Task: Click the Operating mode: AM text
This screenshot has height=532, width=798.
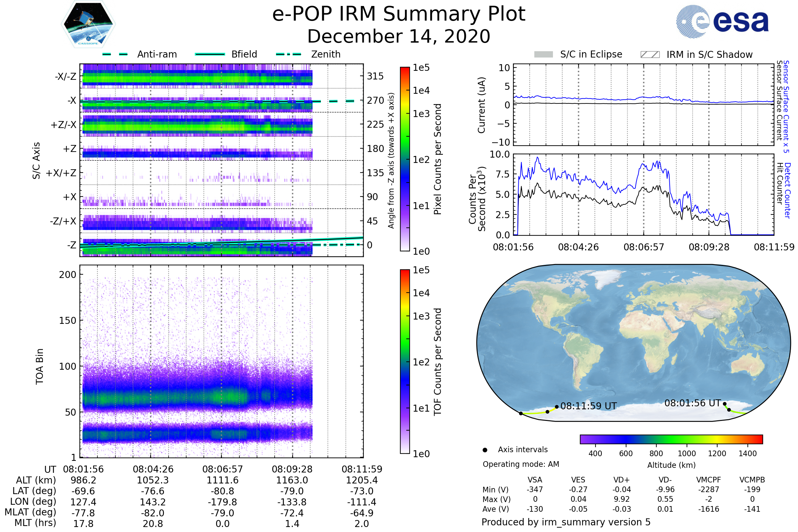Action: (x=521, y=464)
